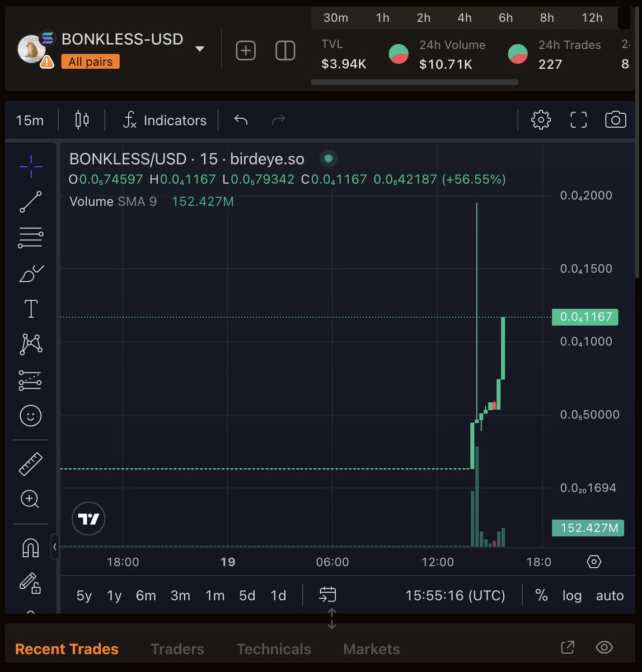Switch to the Technicals tab
The image size is (642, 672).
[274, 648]
